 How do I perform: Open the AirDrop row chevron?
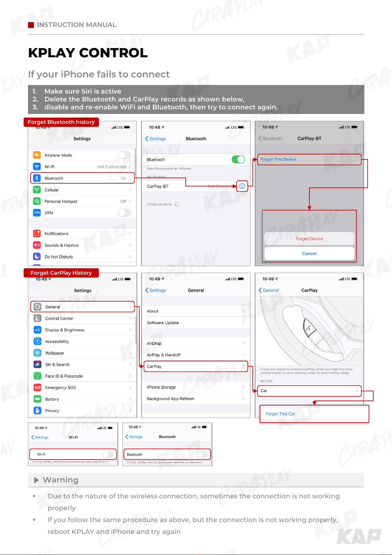click(244, 343)
